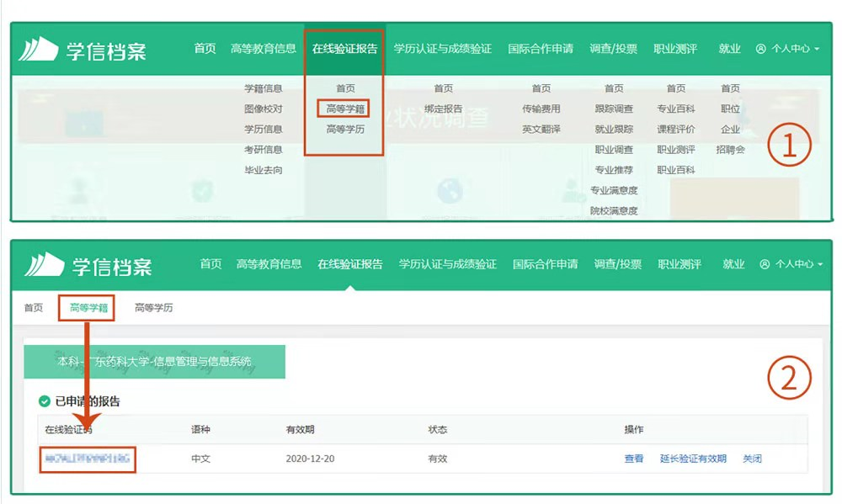
Task: Click the 本科 major banner above the report list
Action: tap(154, 362)
